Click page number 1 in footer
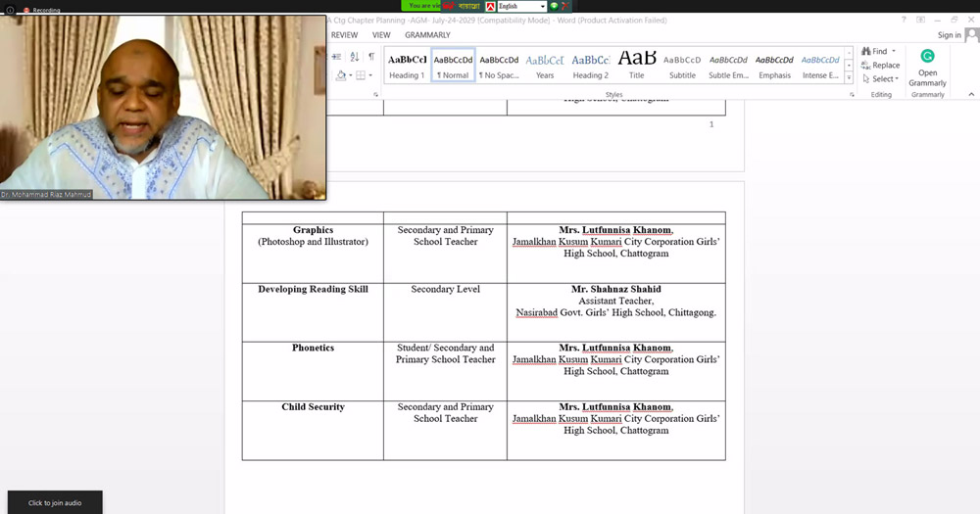980x514 pixels. click(x=711, y=124)
